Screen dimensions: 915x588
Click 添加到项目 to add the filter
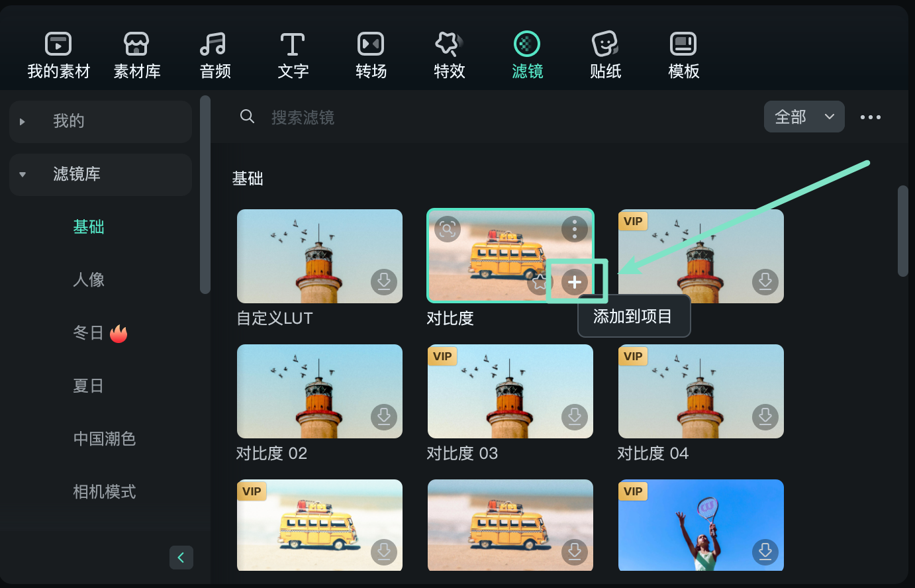633,317
